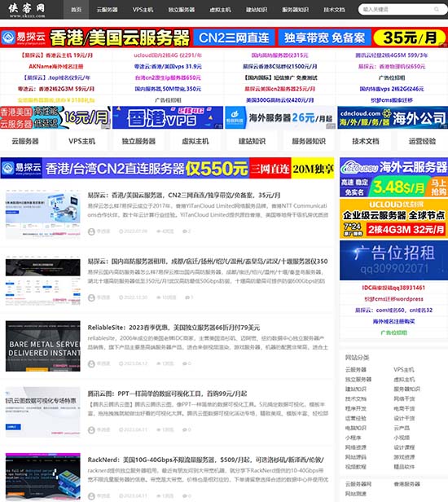This screenshot has width=448, height=502.
Task: Click the blue 香港VPS banner ad
Action: tap(168, 117)
